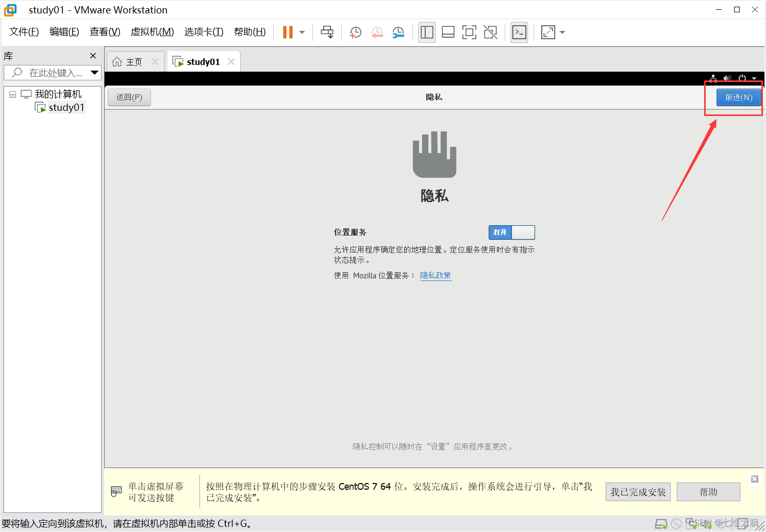This screenshot has width=766, height=532.
Task: Open the 文件(F) menu
Action: [24, 32]
